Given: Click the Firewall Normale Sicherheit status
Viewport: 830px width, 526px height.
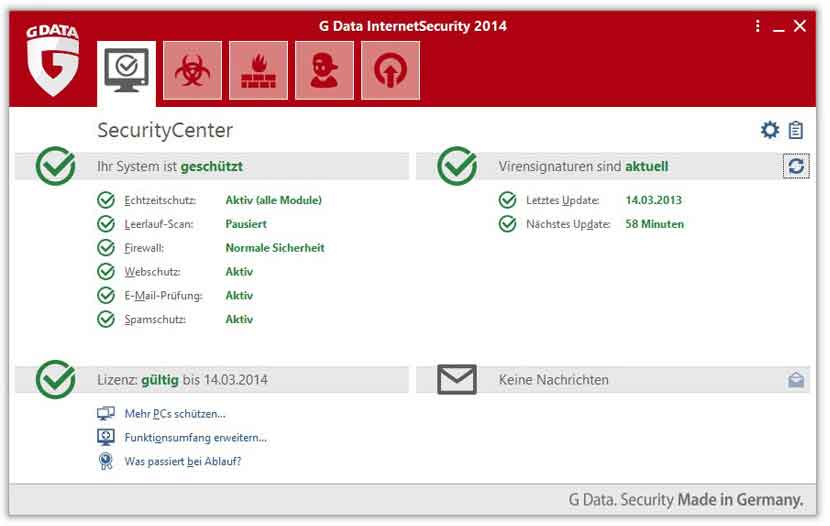Looking at the screenshot, I should pyautogui.click(x=274, y=248).
